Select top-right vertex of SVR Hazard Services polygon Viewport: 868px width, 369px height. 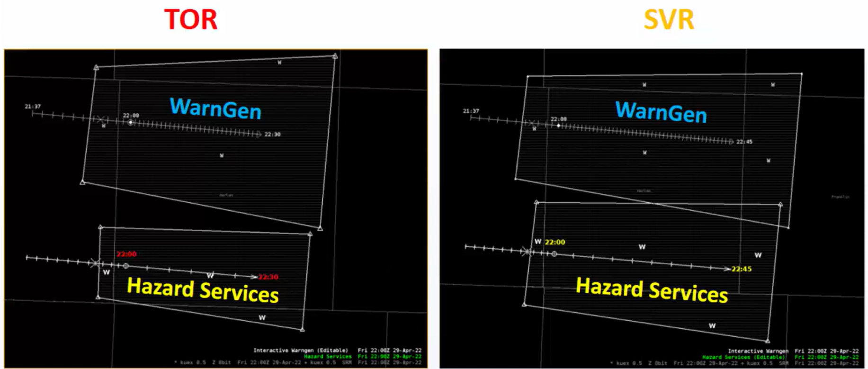pyautogui.click(x=780, y=205)
